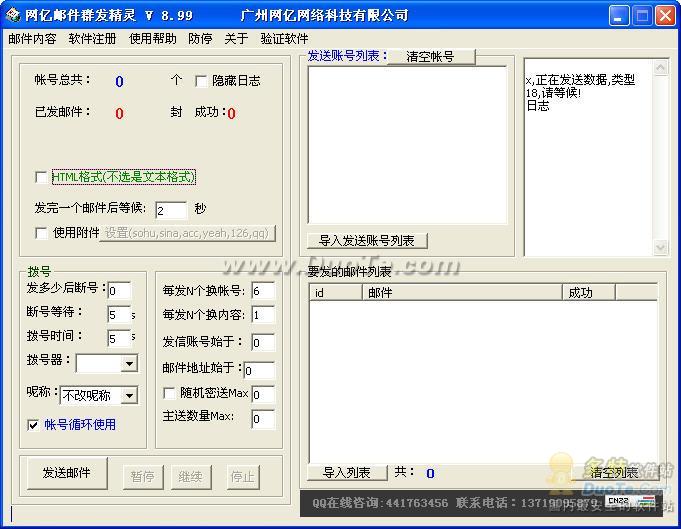
Task: Click the 发完一个邮件后等候 seconds field
Action: 170,210
